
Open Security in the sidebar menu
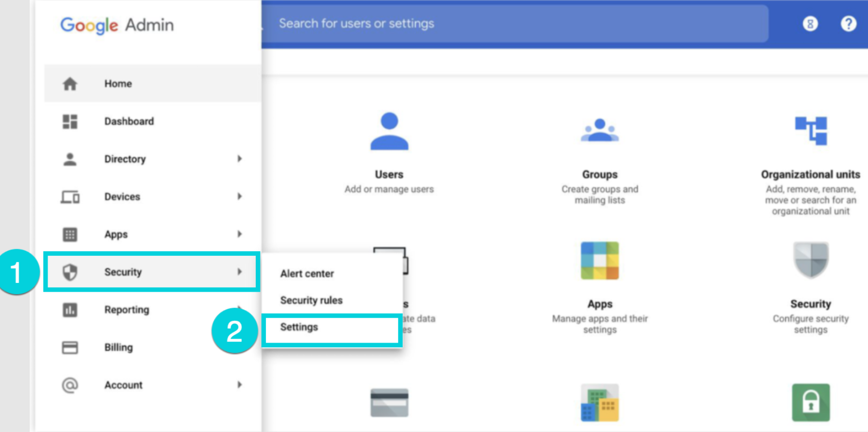tap(153, 272)
